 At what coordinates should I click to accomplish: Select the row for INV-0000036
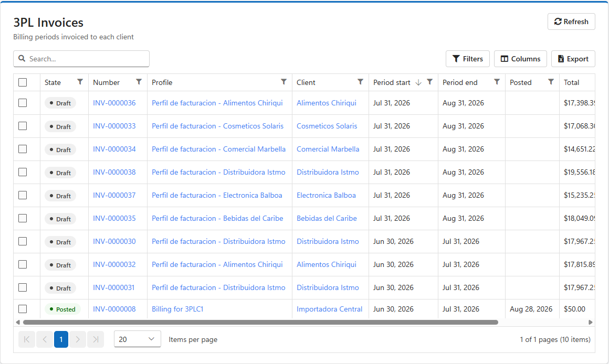pyautogui.click(x=23, y=103)
